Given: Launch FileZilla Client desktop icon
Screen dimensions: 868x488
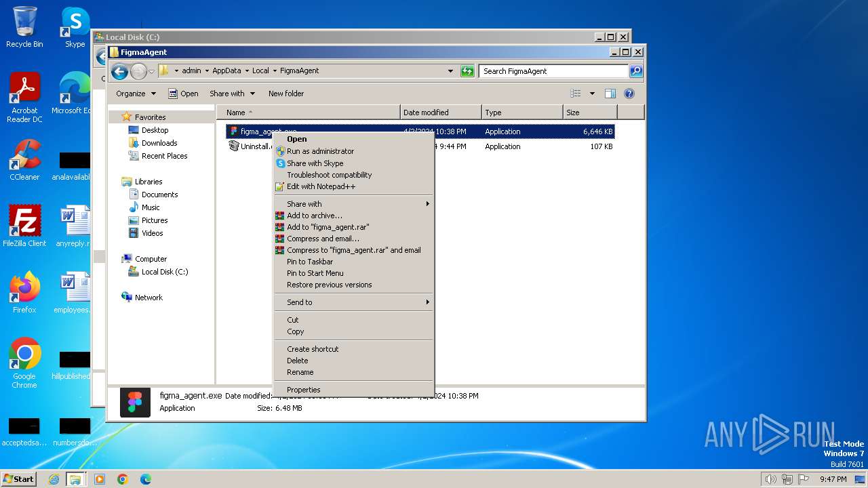Looking at the screenshot, I should 24,226.
